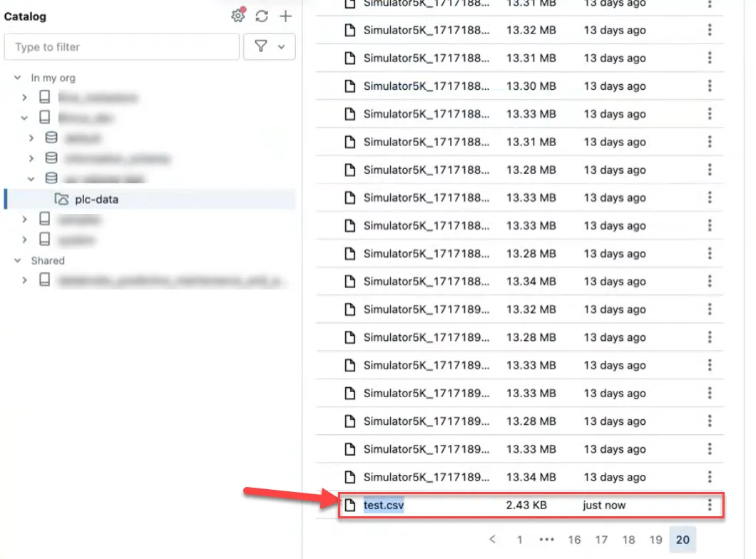Select Simulator5K_1717188 file sized 13.32 MB
This screenshot has width=756, height=559.
pos(426,30)
